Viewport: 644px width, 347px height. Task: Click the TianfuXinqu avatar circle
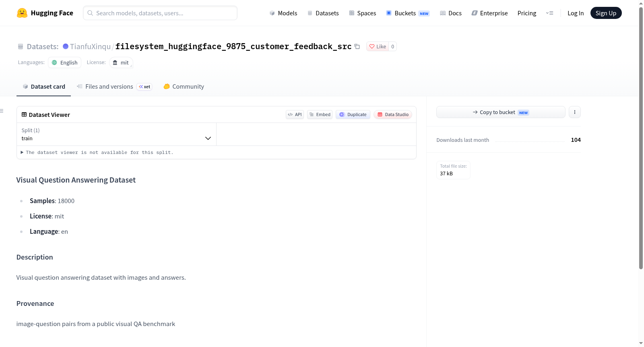(x=66, y=46)
